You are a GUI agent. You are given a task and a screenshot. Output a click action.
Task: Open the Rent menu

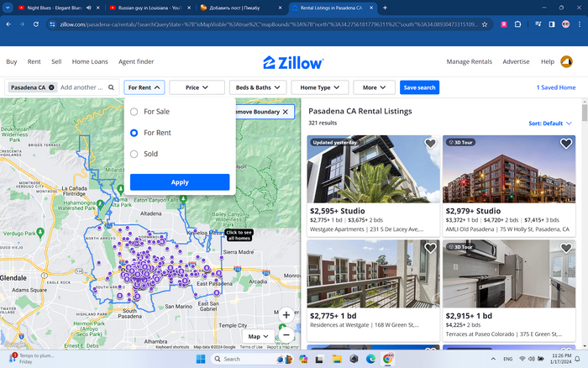34,61
